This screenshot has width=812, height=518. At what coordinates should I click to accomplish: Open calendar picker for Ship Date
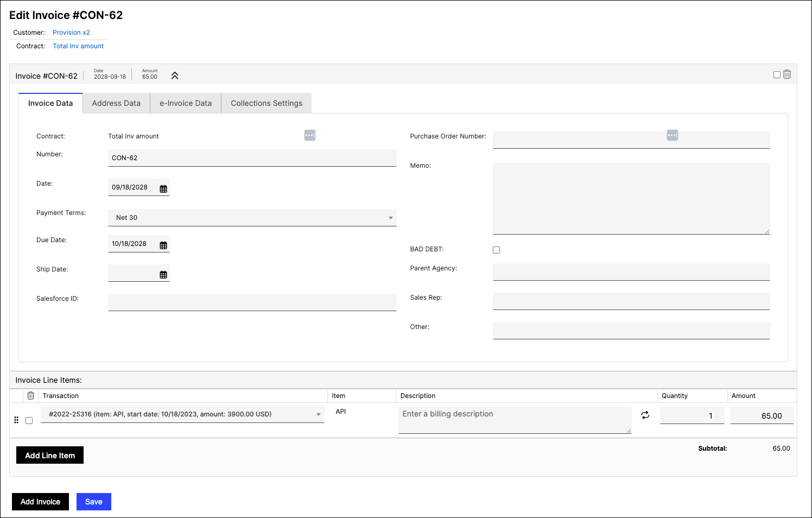163,274
